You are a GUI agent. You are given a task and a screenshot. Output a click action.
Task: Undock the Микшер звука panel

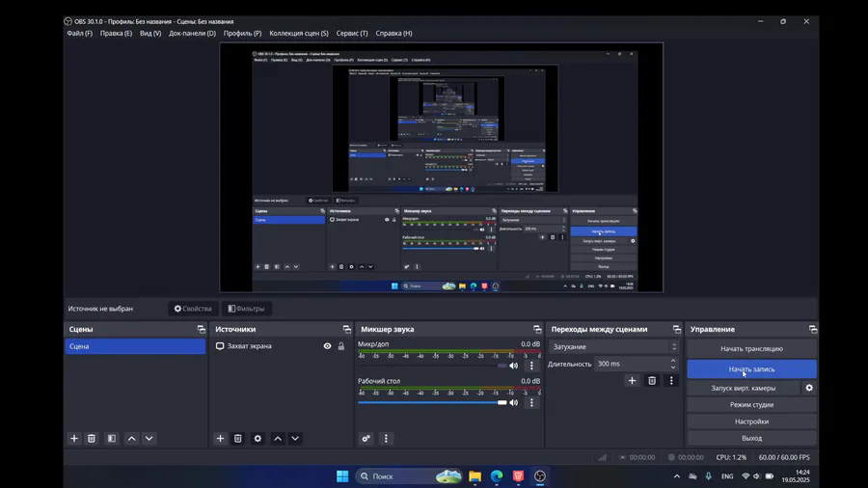537,329
